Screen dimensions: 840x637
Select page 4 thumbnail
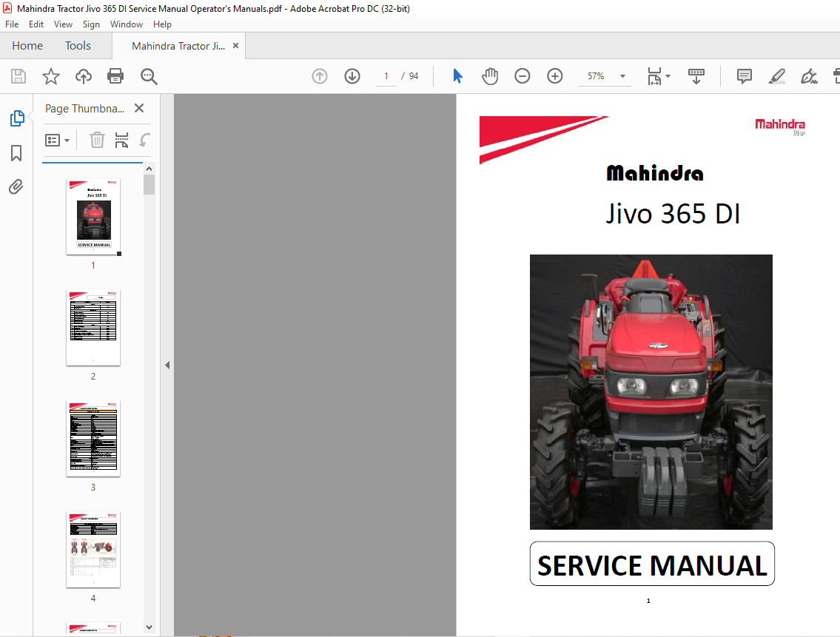coord(93,549)
